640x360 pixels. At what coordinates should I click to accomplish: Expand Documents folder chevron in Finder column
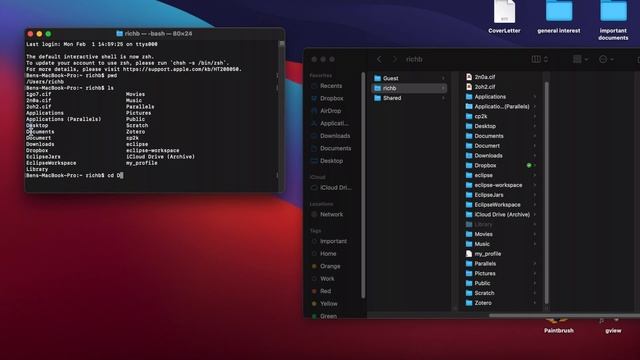pyautogui.click(x=534, y=136)
